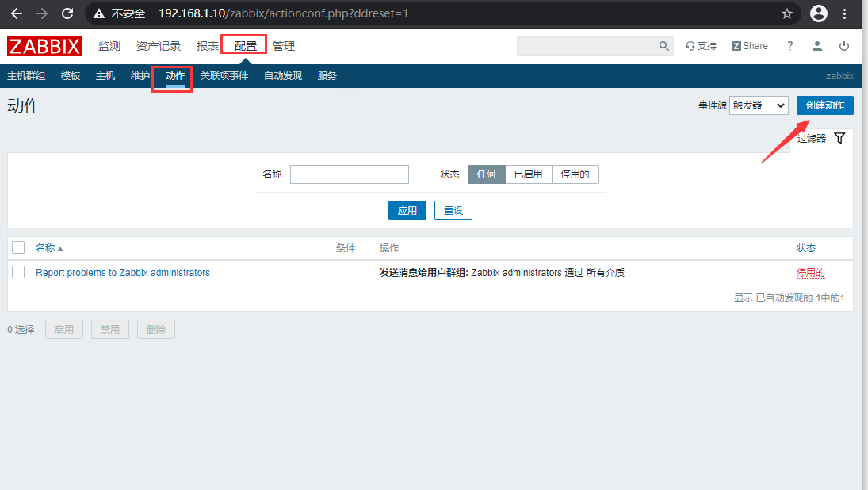Sort by the 状态 column header

806,248
